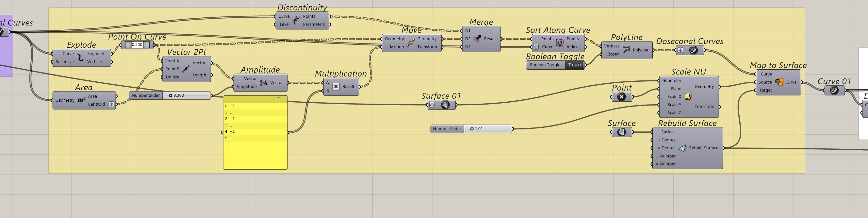Select the Merge component icon
Image resolution: width=868 pixels, height=218 pixels.
477,39
